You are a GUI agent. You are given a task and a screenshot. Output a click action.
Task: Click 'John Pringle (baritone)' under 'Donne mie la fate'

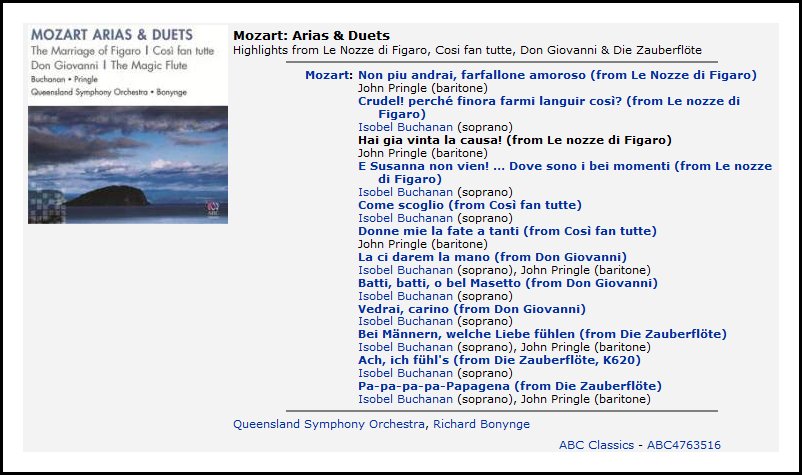tap(422, 244)
